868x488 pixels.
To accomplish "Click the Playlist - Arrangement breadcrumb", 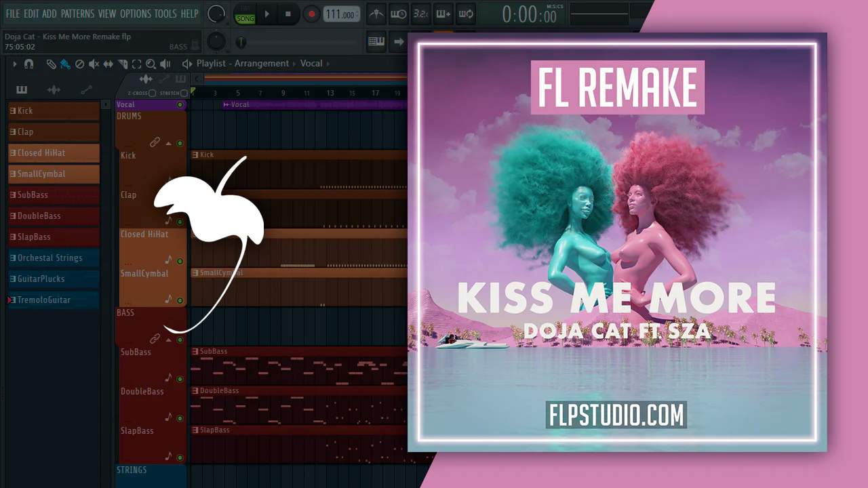I will [x=243, y=64].
